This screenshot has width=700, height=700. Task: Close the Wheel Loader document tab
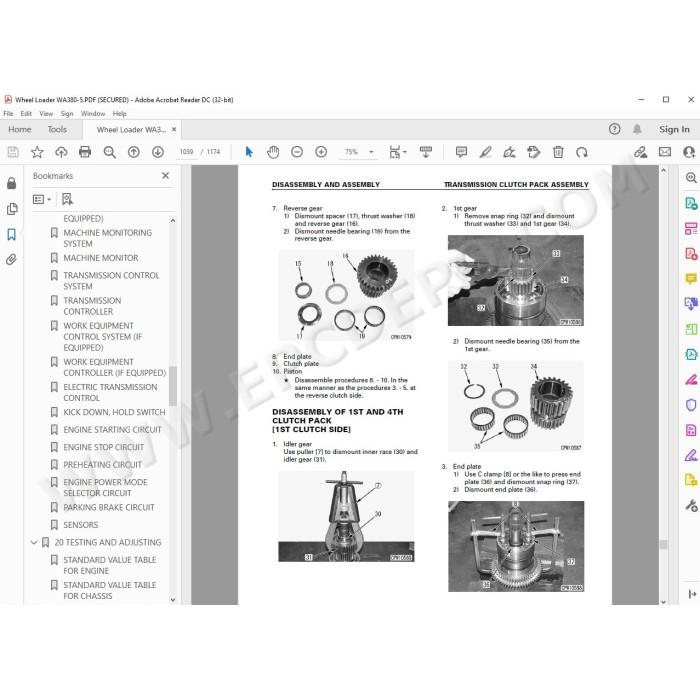coord(174,129)
